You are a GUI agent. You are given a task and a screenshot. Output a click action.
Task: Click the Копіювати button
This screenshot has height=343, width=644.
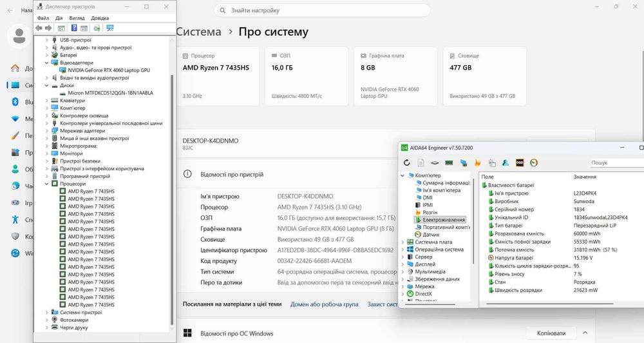[x=551, y=333]
